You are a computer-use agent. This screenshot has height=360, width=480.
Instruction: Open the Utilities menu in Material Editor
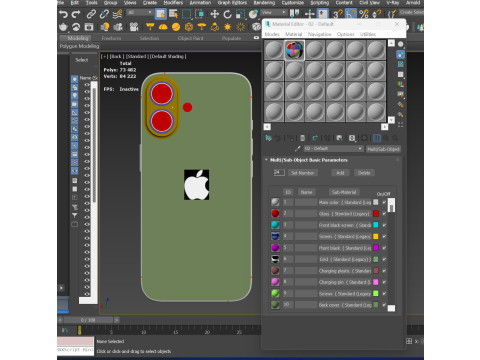(368, 34)
